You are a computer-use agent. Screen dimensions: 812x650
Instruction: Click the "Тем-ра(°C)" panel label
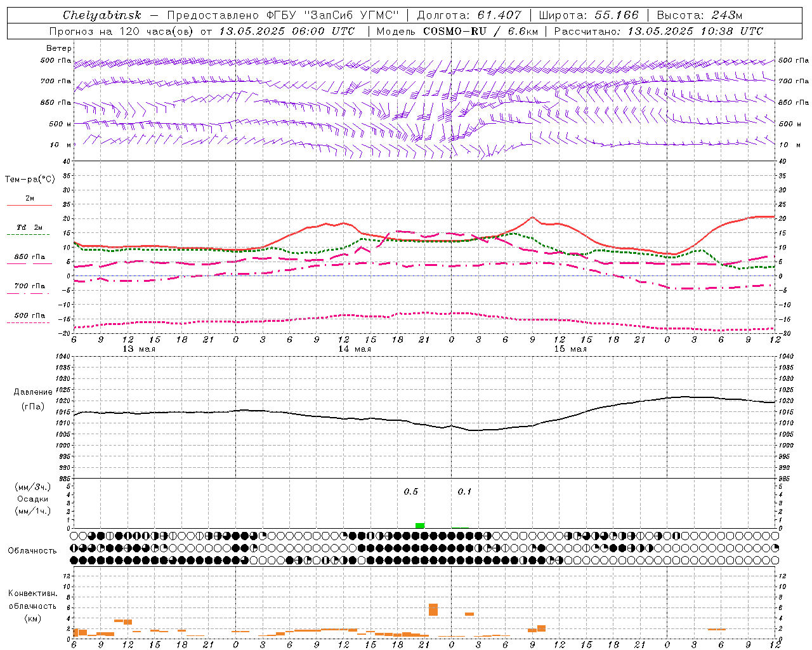pos(30,180)
